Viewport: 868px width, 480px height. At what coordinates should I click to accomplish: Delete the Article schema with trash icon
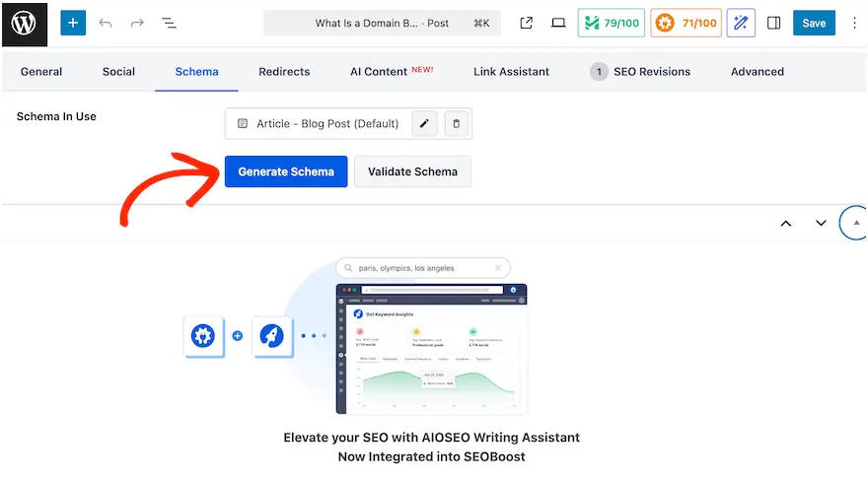tap(456, 123)
